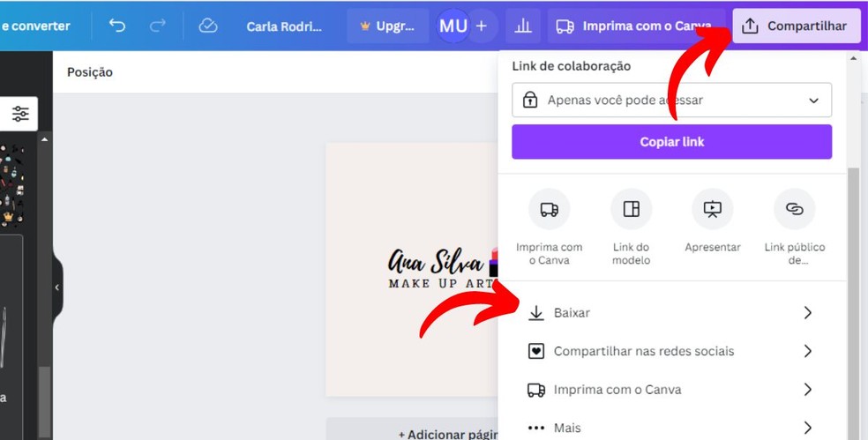Click the Link público chain icon
Image resolution: width=868 pixels, height=440 pixels.
(795, 209)
